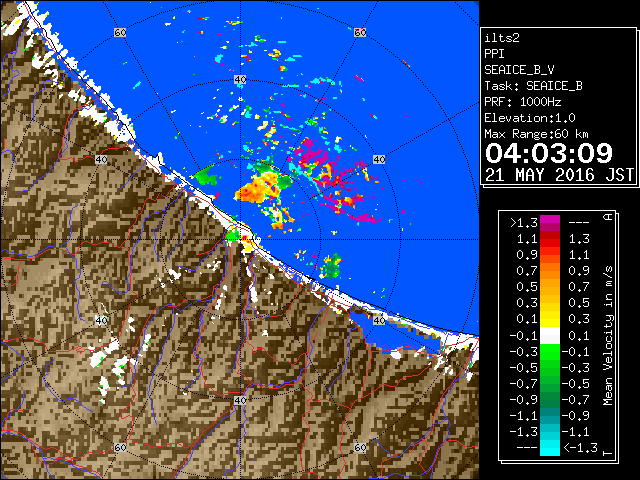Screen dimensions: 640x480
Task: Click the '04:03:09' timestamp
Action: (549, 153)
